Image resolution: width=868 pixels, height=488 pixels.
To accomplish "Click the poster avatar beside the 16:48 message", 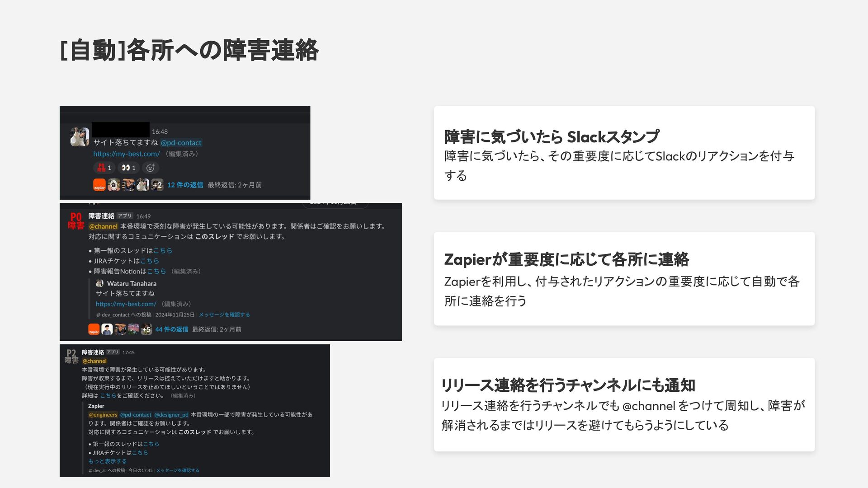I will (x=80, y=137).
